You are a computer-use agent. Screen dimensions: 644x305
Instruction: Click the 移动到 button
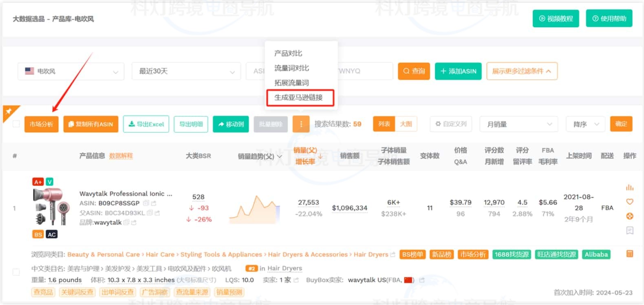231,124
